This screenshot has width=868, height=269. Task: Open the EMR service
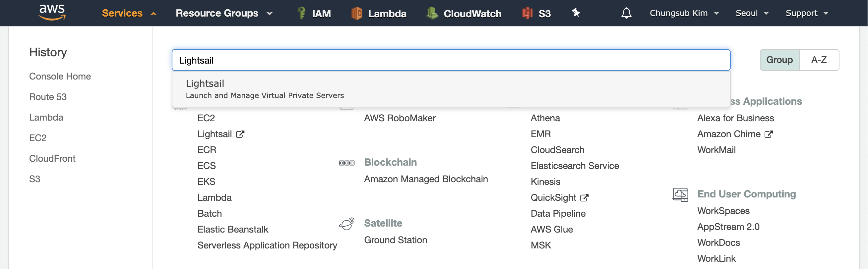[541, 134]
